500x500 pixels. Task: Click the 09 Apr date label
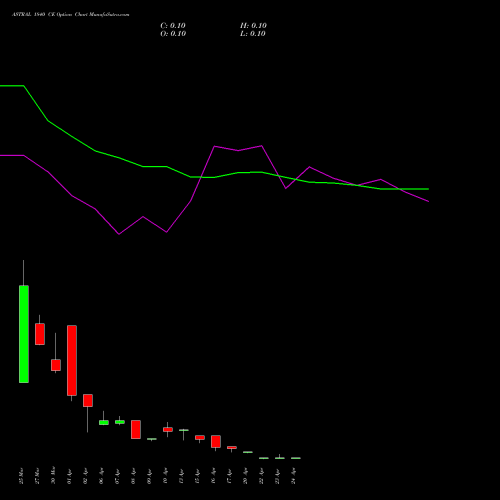click(x=150, y=476)
